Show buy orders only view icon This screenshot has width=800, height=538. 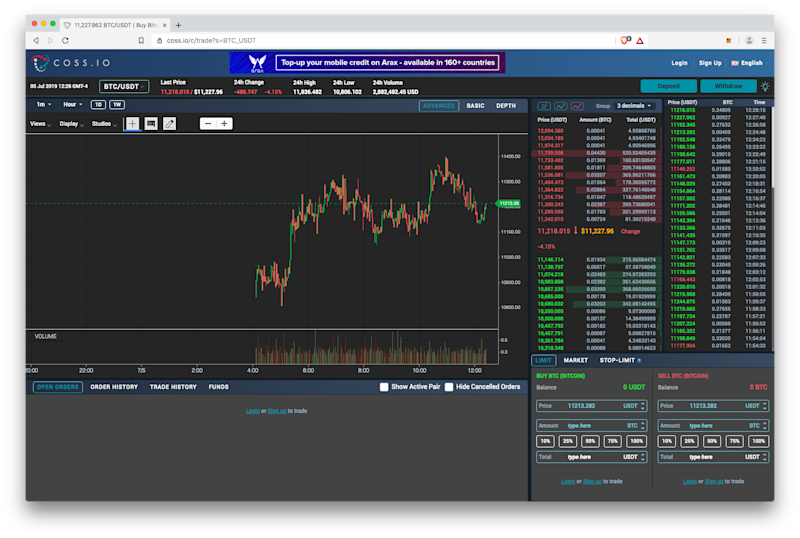point(561,106)
